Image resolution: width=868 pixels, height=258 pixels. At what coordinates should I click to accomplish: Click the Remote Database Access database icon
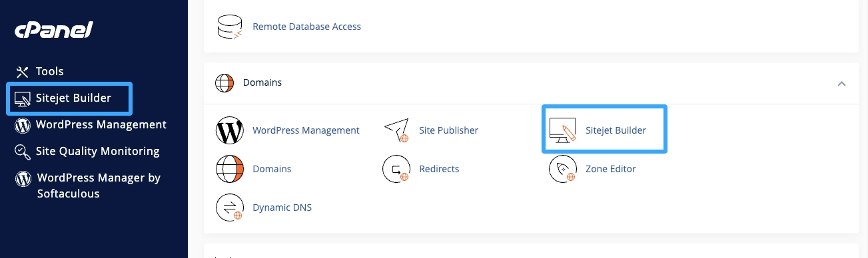coord(230,27)
